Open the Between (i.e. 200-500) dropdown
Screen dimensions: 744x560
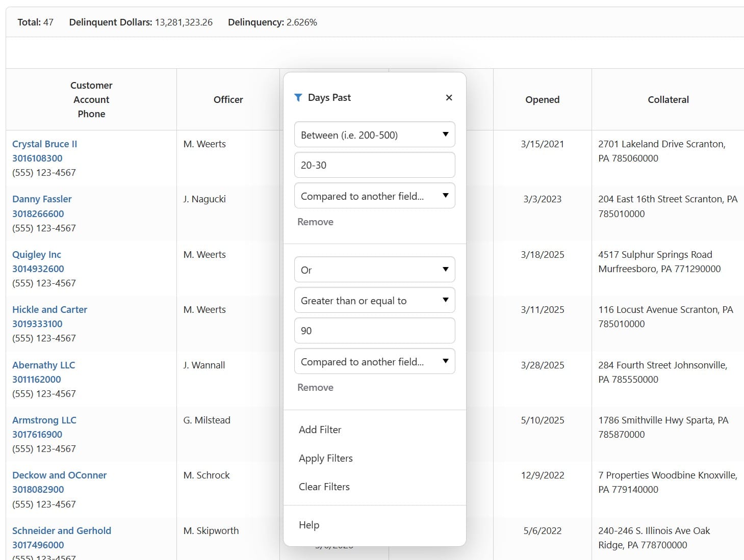point(375,135)
